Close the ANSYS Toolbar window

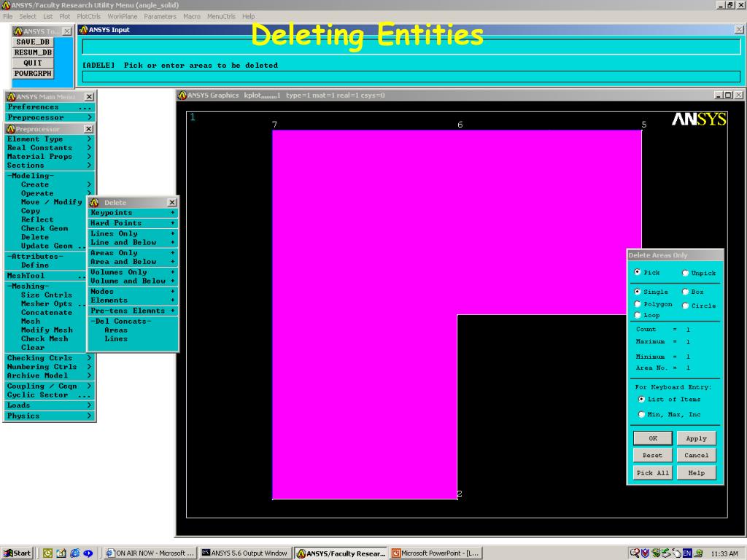pos(67,31)
